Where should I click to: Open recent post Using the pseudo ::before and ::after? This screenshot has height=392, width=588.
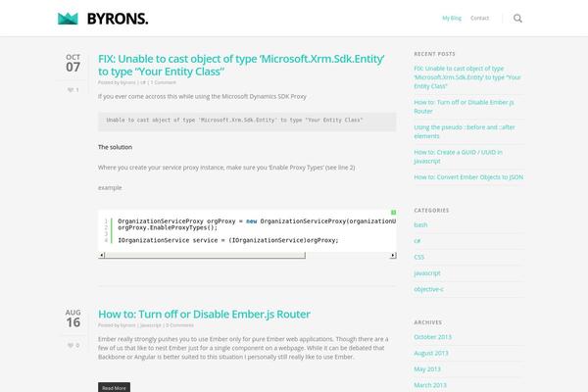(x=465, y=131)
